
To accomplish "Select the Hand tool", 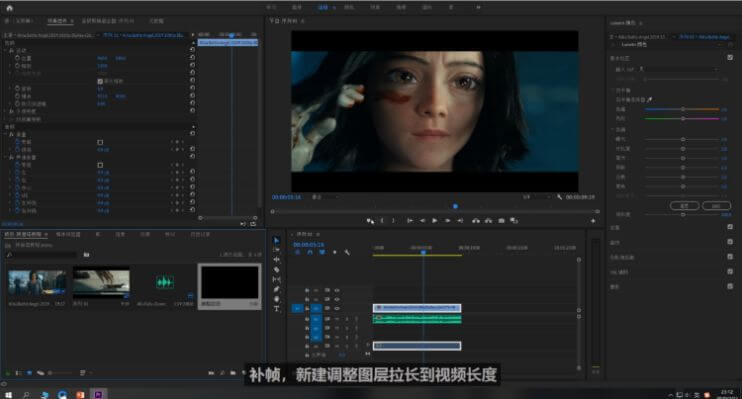I will pos(277,299).
